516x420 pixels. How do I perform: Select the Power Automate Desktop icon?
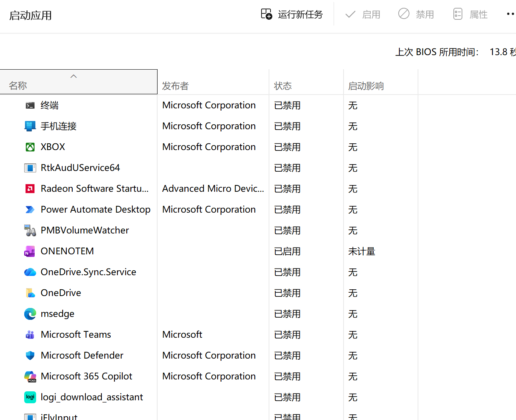pyautogui.click(x=30, y=210)
